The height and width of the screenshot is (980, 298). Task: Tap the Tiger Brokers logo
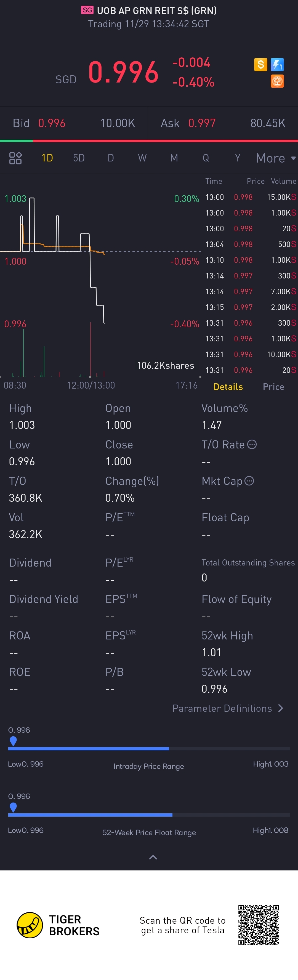pyautogui.click(x=30, y=925)
